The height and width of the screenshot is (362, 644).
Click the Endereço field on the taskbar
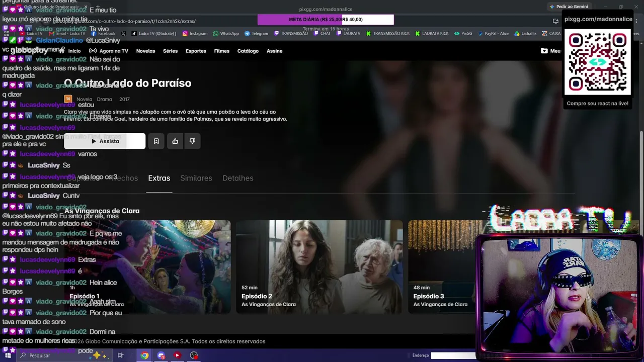point(453,355)
